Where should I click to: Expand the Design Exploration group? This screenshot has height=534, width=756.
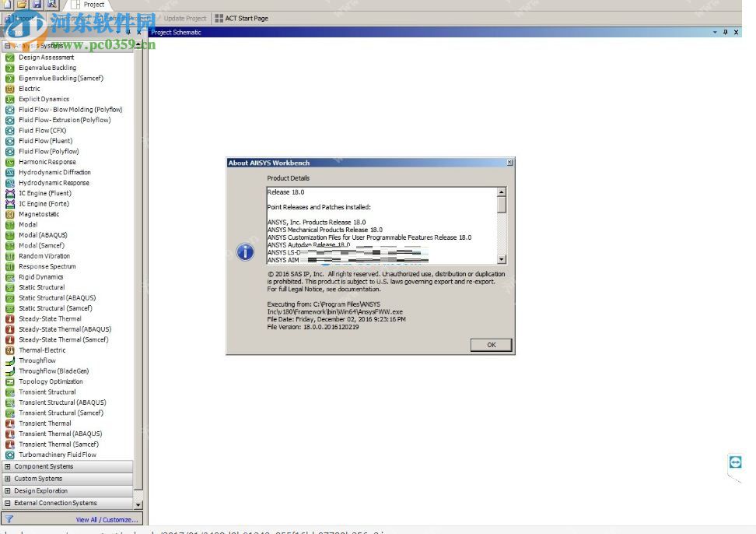point(6,491)
